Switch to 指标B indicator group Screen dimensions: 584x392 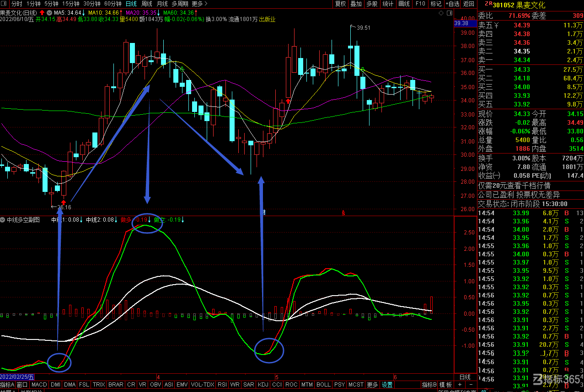pyautogui.click(x=429, y=385)
